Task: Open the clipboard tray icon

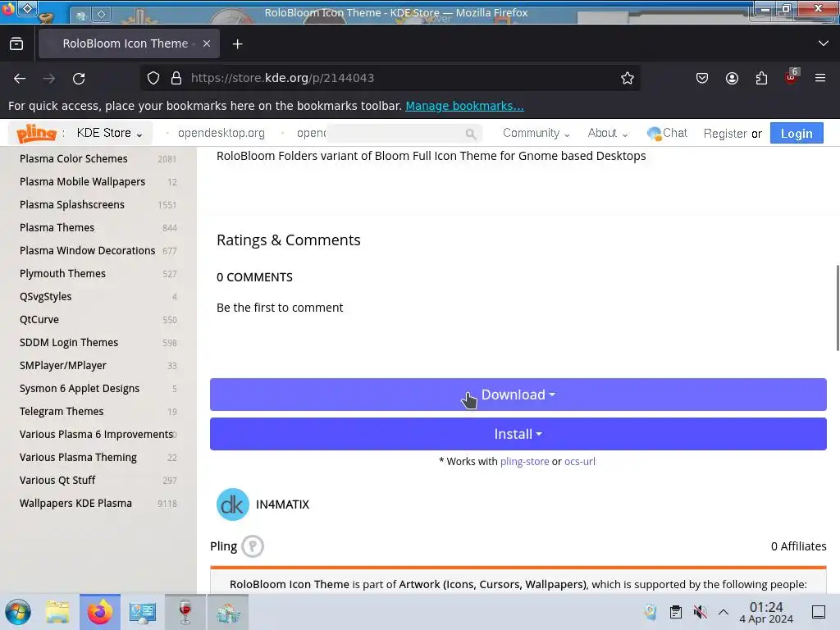Action: [676, 612]
